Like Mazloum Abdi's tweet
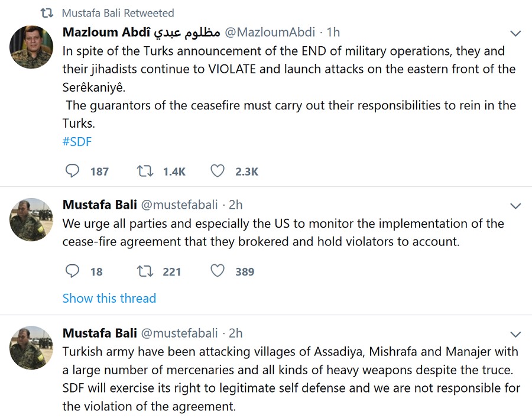 218,171
